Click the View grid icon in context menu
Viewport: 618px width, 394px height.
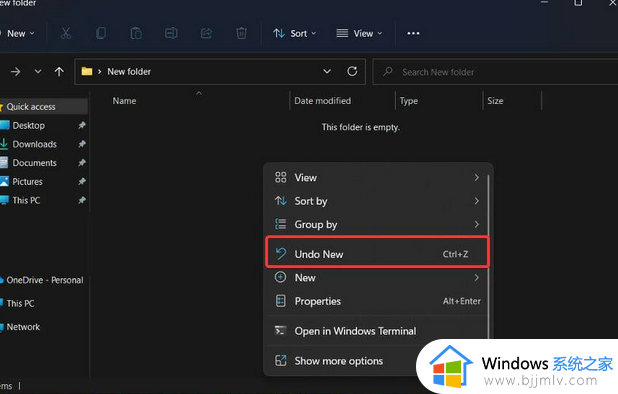[x=281, y=177]
